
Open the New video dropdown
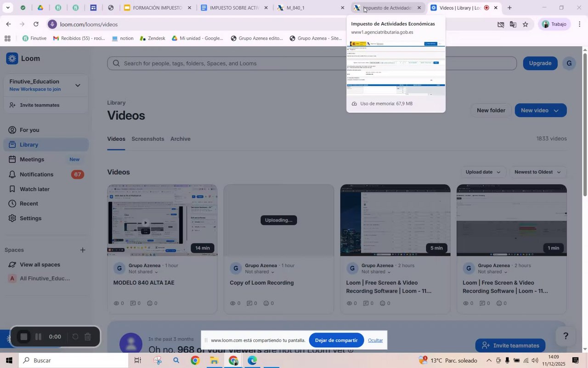point(541,110)
